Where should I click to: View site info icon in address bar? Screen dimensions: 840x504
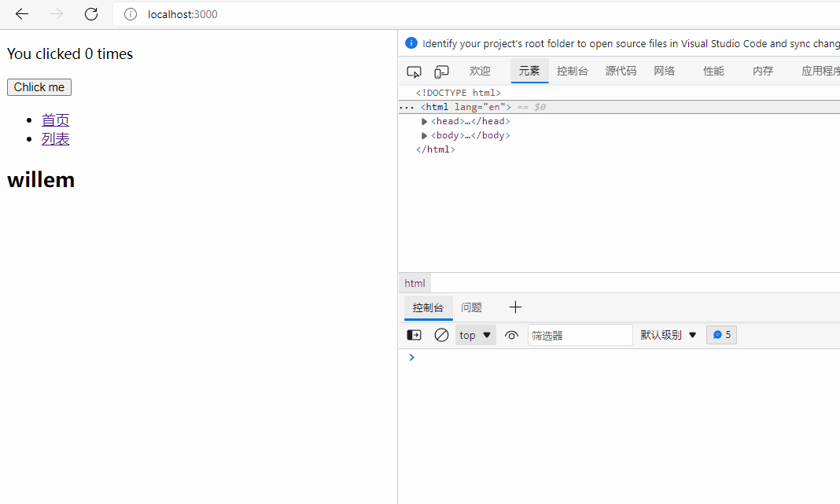coord(131,14)
